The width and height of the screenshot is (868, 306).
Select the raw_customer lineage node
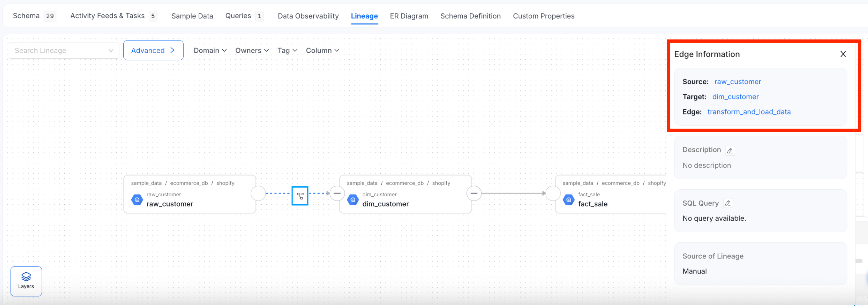(190, 194)
